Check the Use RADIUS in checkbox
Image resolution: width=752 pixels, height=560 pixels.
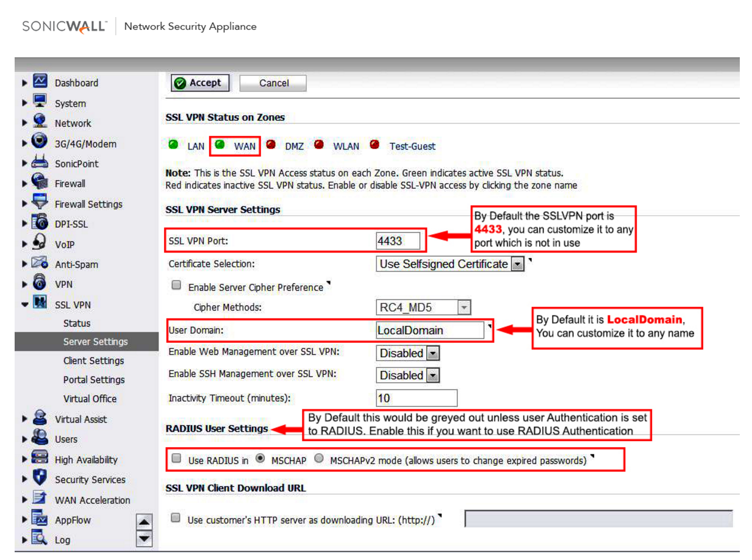pos(176,459)
